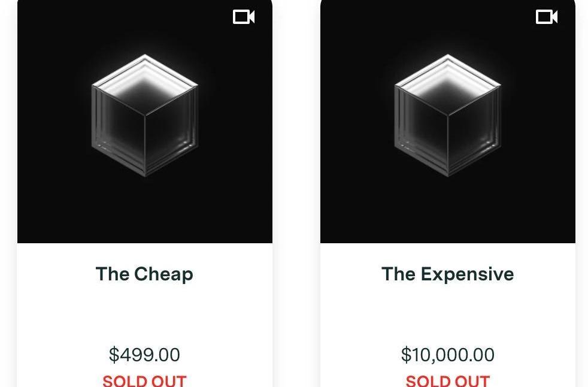Select the center of The Expensive cube artwork
The image size is (588, 387).
point(448,115)
